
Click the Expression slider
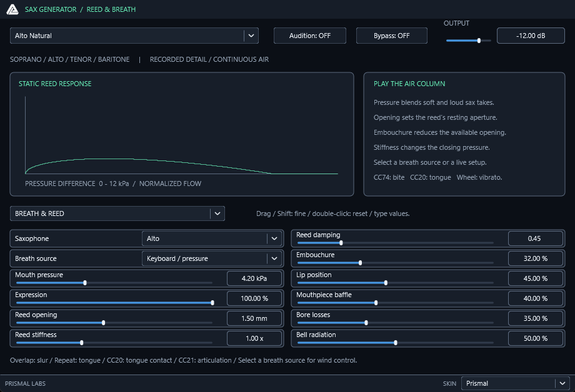click(x=114, y=303)
